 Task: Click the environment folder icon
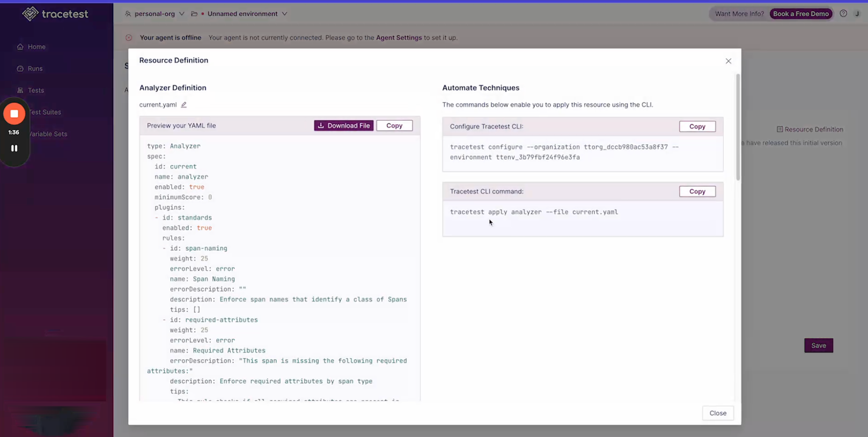click(194, 14)
